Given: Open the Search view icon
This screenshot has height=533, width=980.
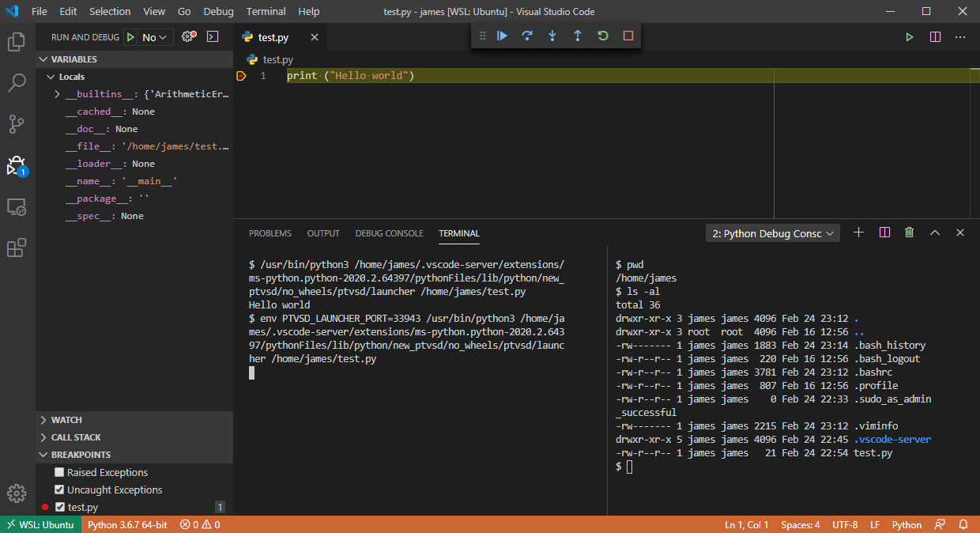Looking at the screenshot, I should [x=17, y=83].
